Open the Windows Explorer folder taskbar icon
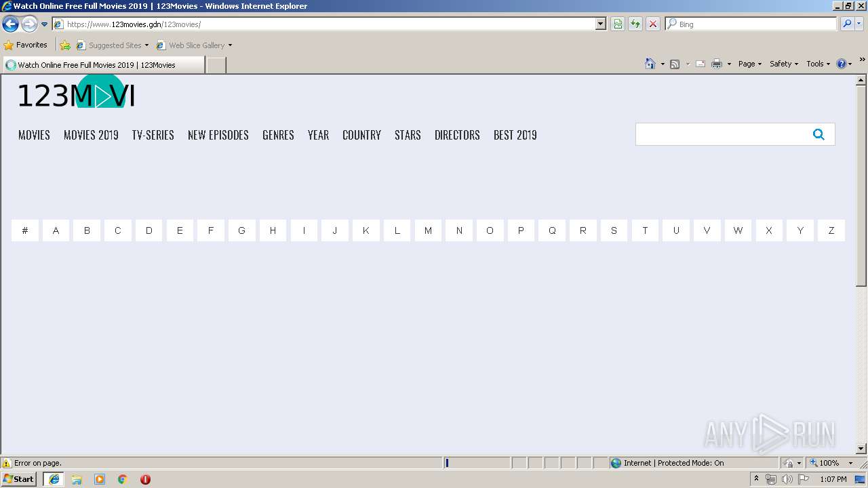This screenshot has height=488, width=868. tap(77, 479)
